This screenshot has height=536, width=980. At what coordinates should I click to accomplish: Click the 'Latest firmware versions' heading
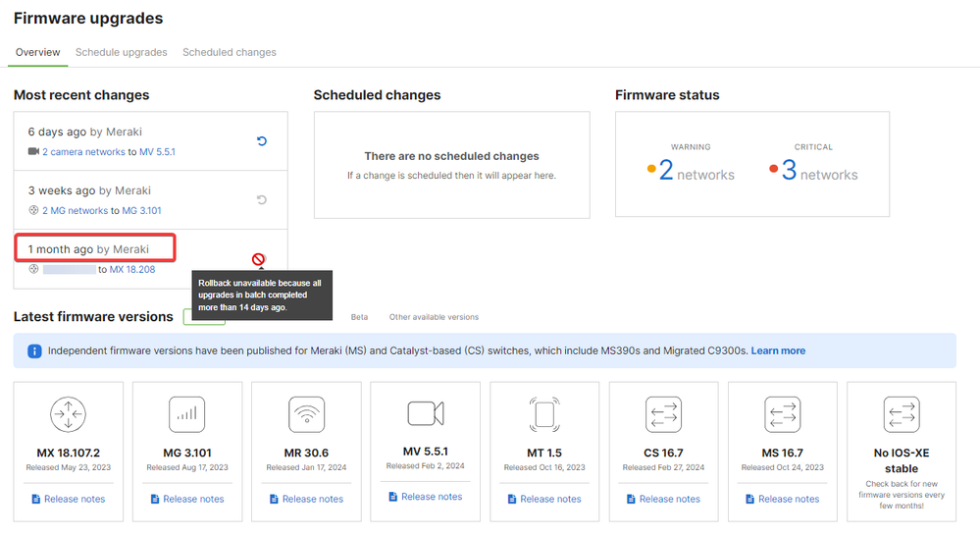click(x=93, y=316)
